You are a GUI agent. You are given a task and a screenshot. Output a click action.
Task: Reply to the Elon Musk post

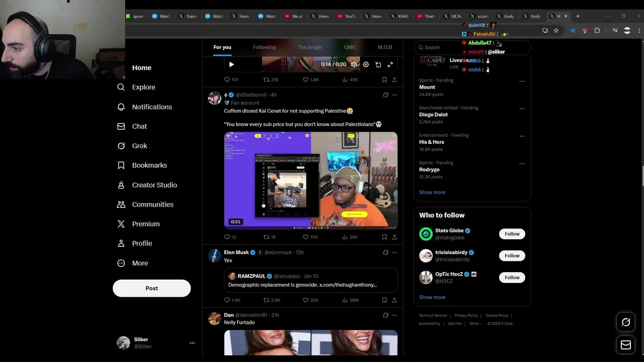click(232, 300)
